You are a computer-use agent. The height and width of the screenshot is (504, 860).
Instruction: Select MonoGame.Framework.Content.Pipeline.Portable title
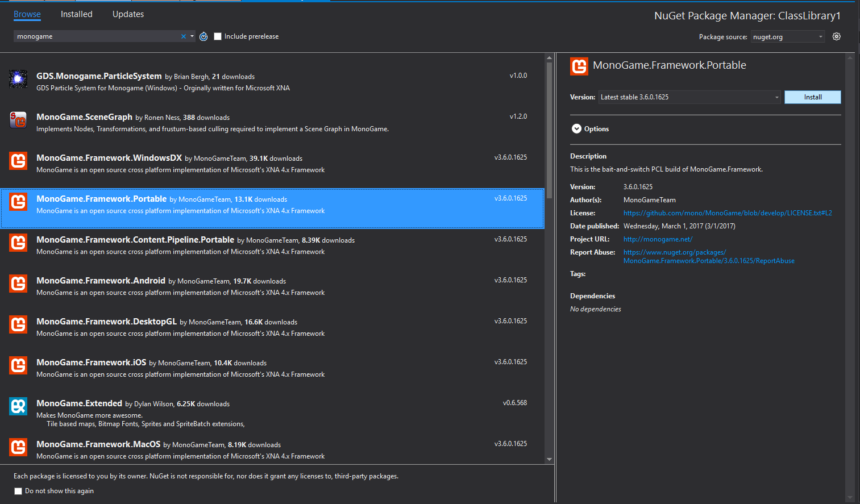coord(135,240)
